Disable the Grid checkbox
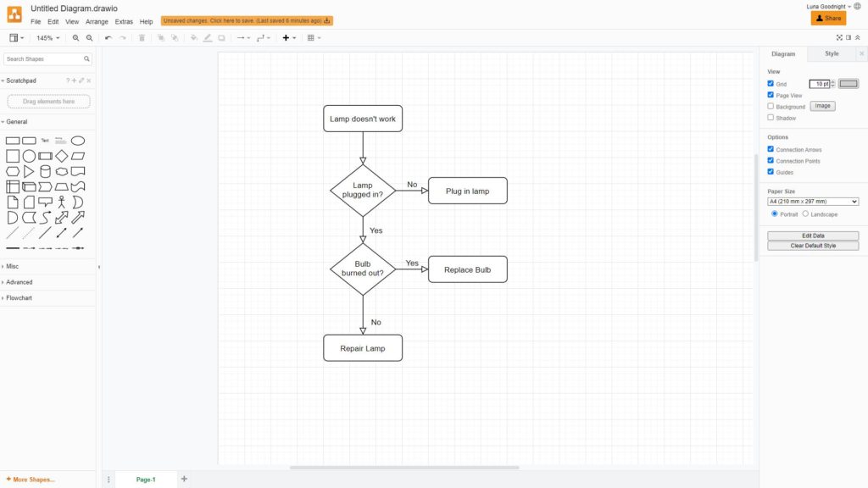The image size is (868, 488). pos(771,84)
